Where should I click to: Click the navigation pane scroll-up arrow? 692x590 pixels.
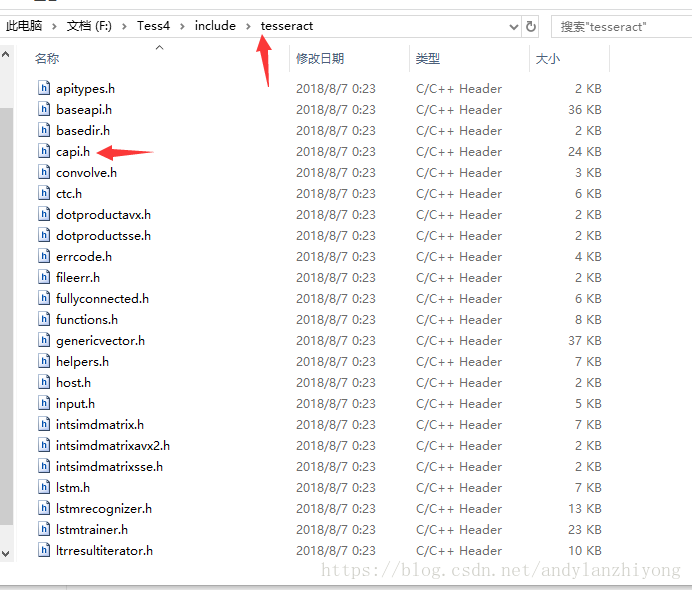pyautogui.click(x=6, y=55)
